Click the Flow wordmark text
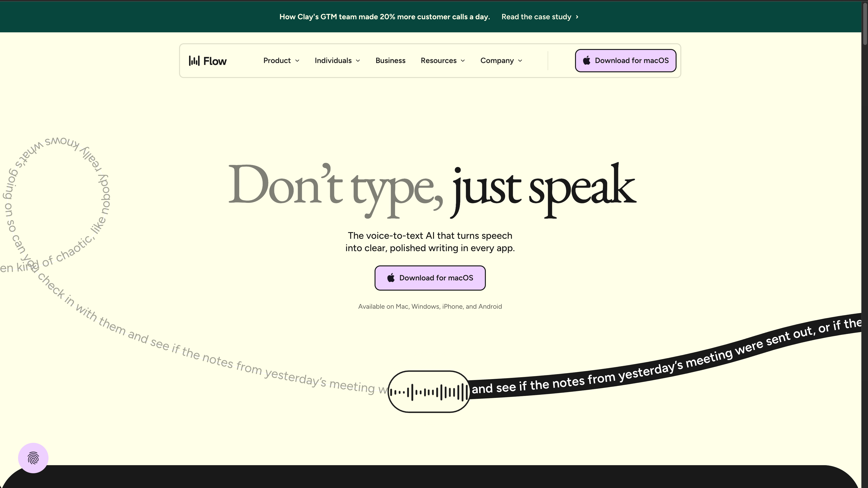The image size is (868, 488). [x=215, y=61]
